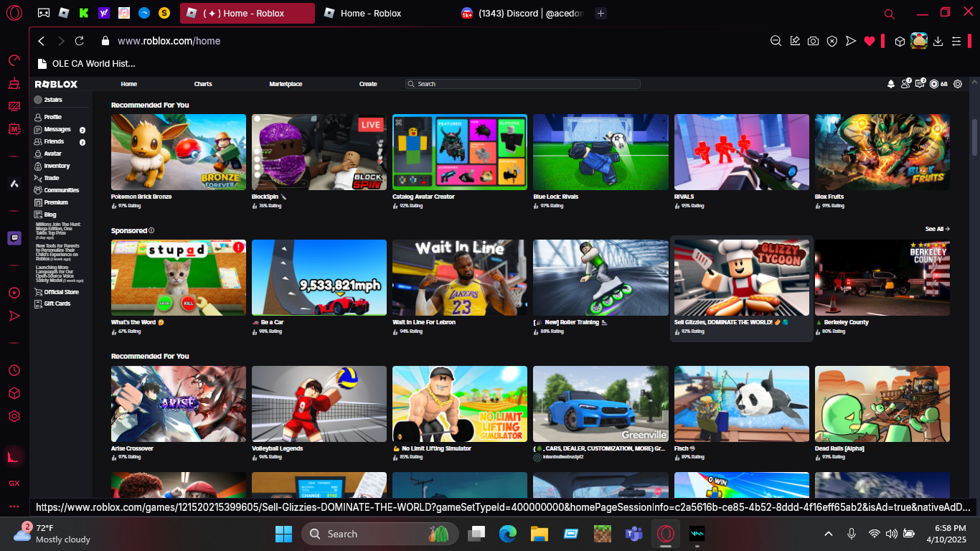Screen dimensions: 980x551
Task: Open the Avatar page from sidebar
Action: [x=52, y=154]
